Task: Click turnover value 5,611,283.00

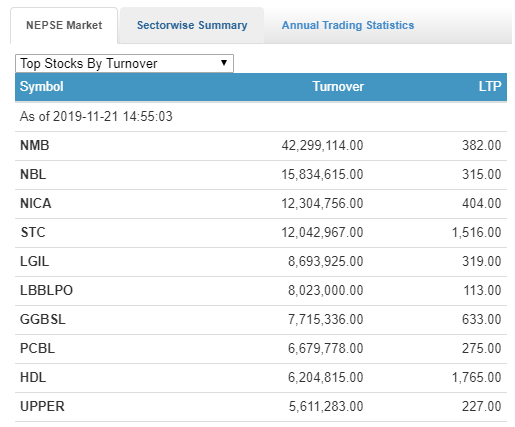Action: (x=326, y=407)
